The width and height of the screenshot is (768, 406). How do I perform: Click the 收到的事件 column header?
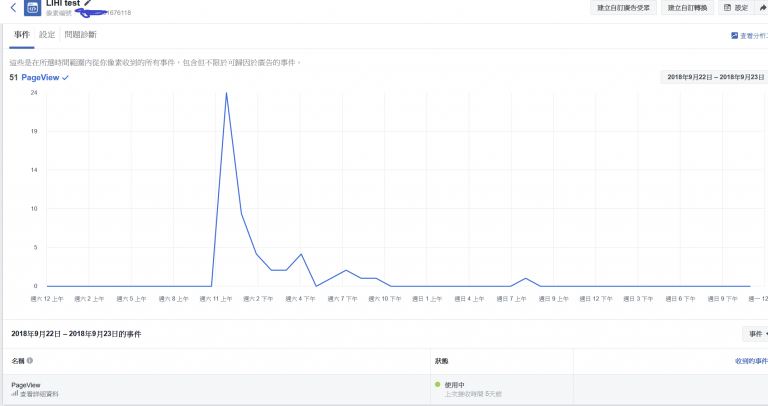751,361
